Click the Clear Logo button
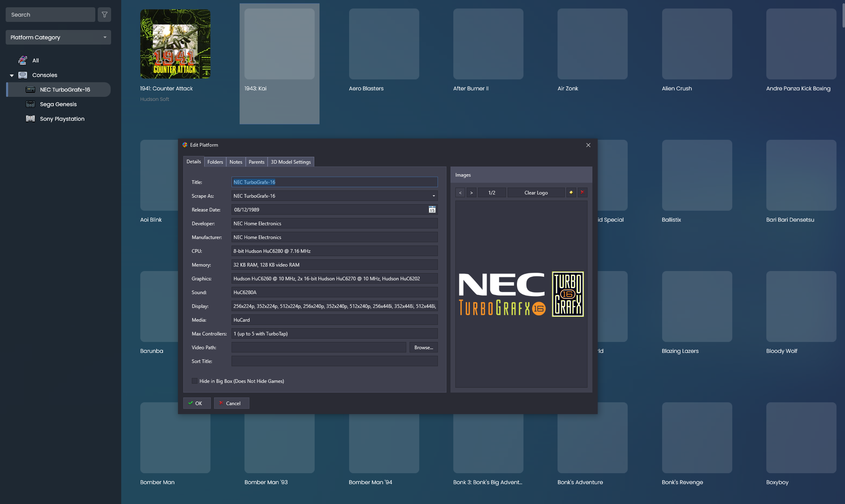This screenshot has width=845, height=504. point(536,192)
